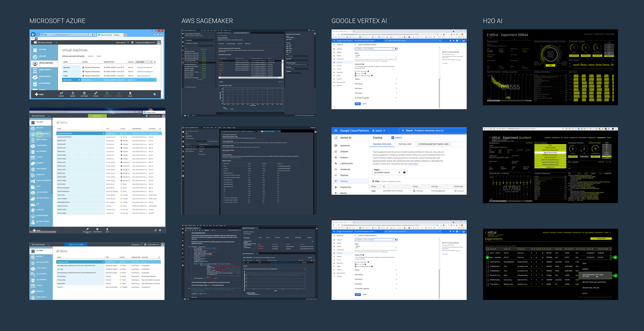Image resolution: width=644 pixels, height=331 pixels.
Task: Click the NEW button in Windows Azure command bar
Action: point(39,94)
